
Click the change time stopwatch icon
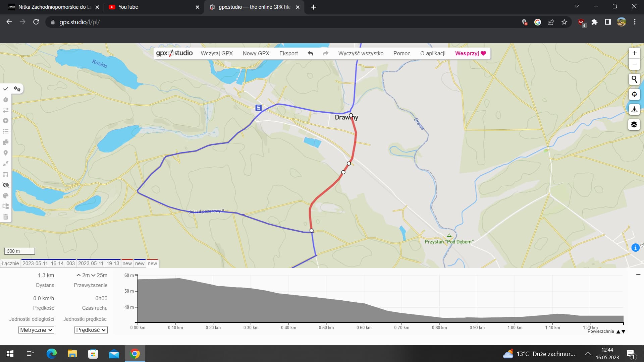click(6, 100)
